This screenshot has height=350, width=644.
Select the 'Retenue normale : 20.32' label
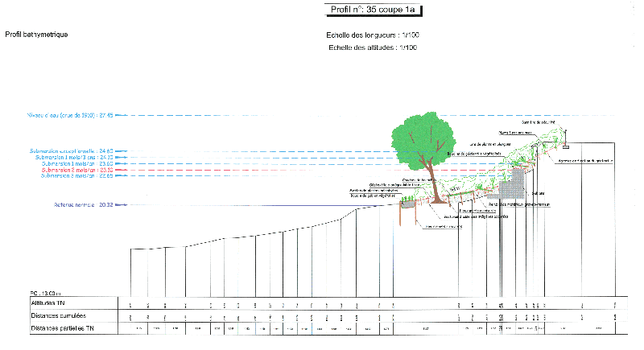click(84, 204)
